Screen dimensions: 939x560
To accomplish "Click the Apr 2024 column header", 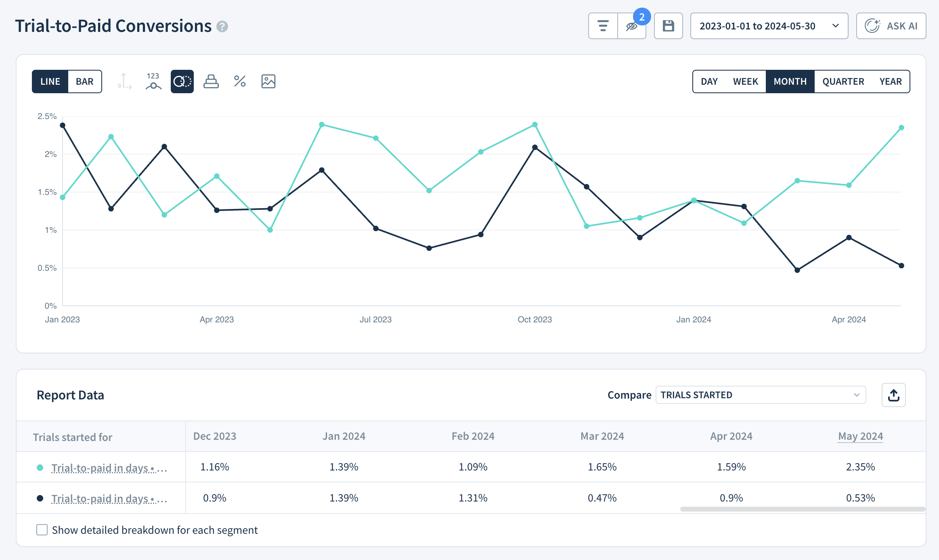I will (731, 436).
